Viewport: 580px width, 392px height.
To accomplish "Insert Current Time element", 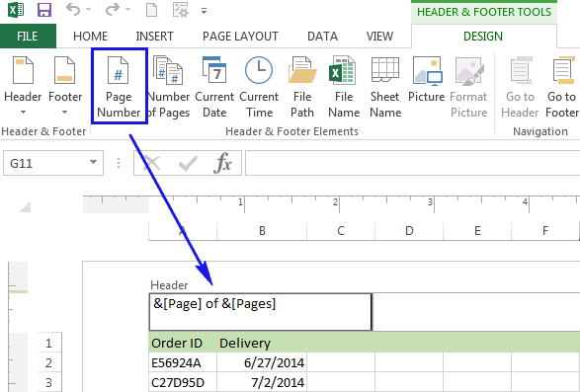I will click(259, 87).
